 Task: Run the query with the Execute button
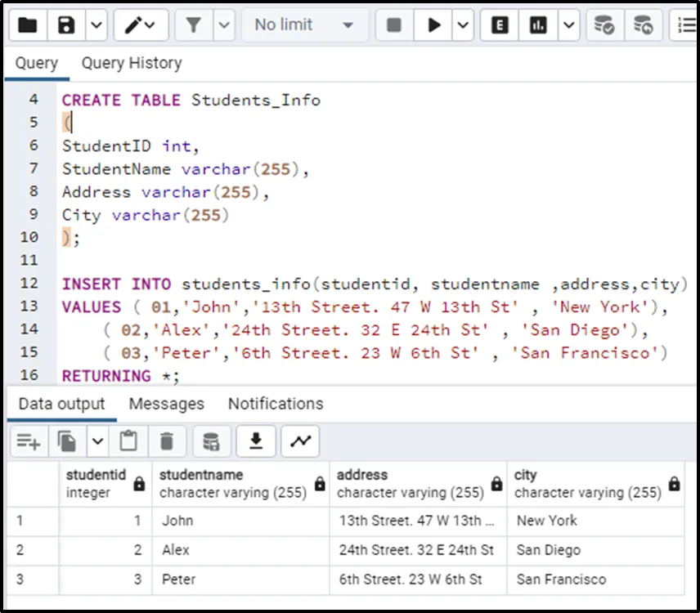pos(433,25)
